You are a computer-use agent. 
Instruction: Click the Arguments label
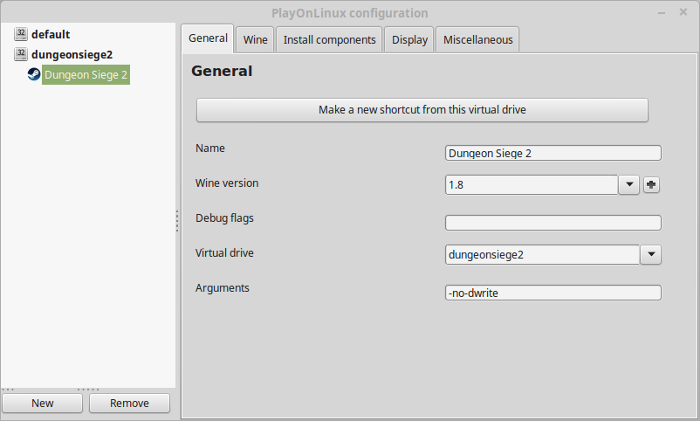222,288
